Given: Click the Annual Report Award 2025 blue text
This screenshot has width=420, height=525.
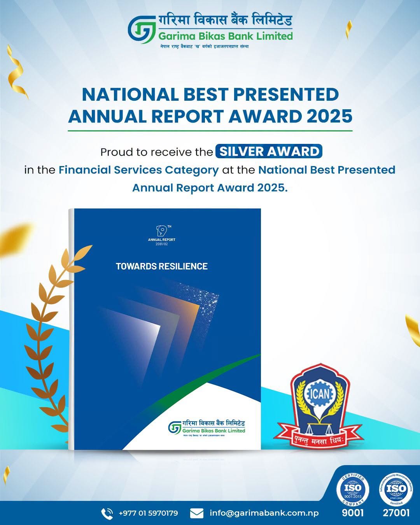Looking at the screenshot, I should [x=210, y=188].
